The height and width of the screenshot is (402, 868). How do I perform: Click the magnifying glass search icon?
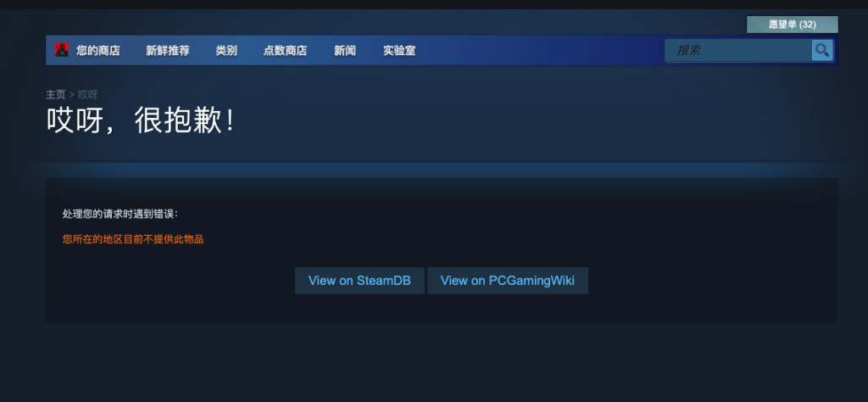click(822, 50)
